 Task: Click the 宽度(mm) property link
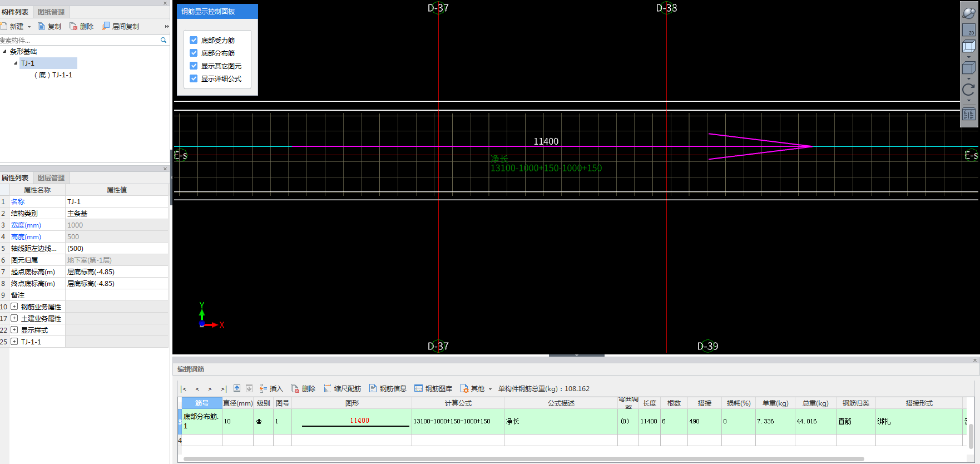pos(26,225)
